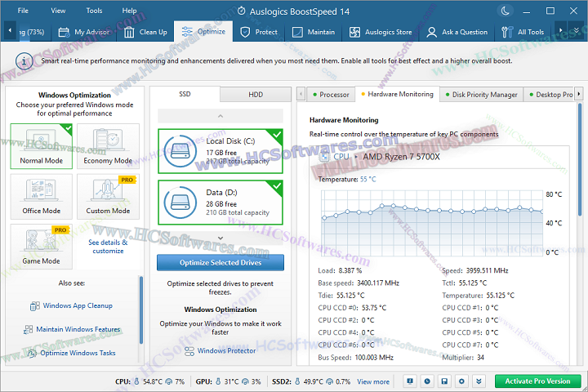Click the CPU breadcrumb arrow
588x392 pixels.
click(x=356, y=157)
